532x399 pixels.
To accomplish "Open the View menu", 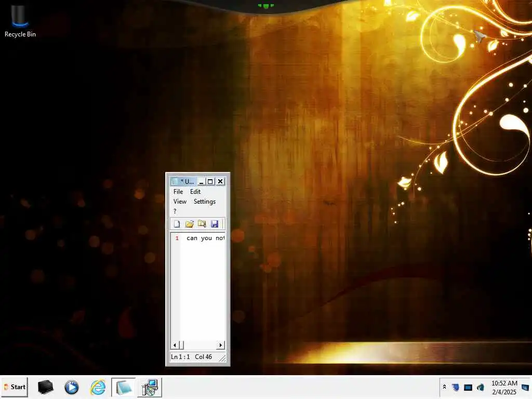I will click(x=180, y=202).
